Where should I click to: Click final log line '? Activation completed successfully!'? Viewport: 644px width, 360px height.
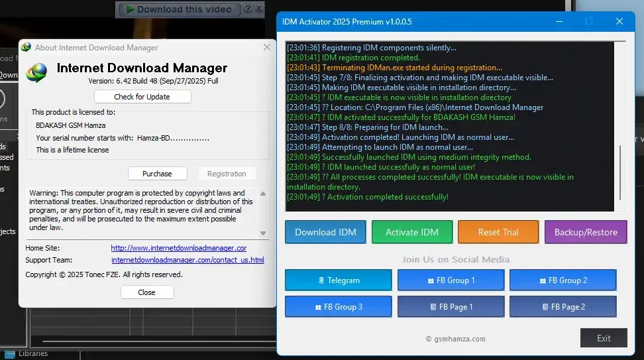click(x=368, y=197)
